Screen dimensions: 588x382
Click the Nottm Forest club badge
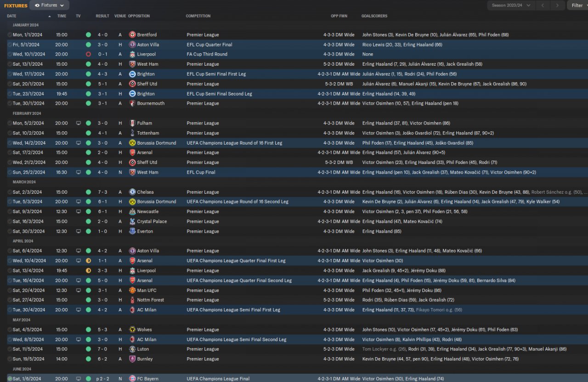(132, 300)
